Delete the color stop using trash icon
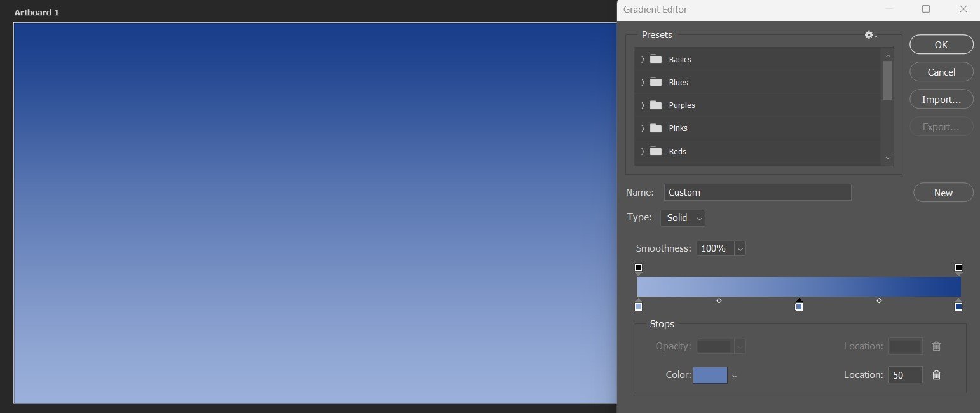Viewport: 980px width, 413px height. [x=936, y=375]
